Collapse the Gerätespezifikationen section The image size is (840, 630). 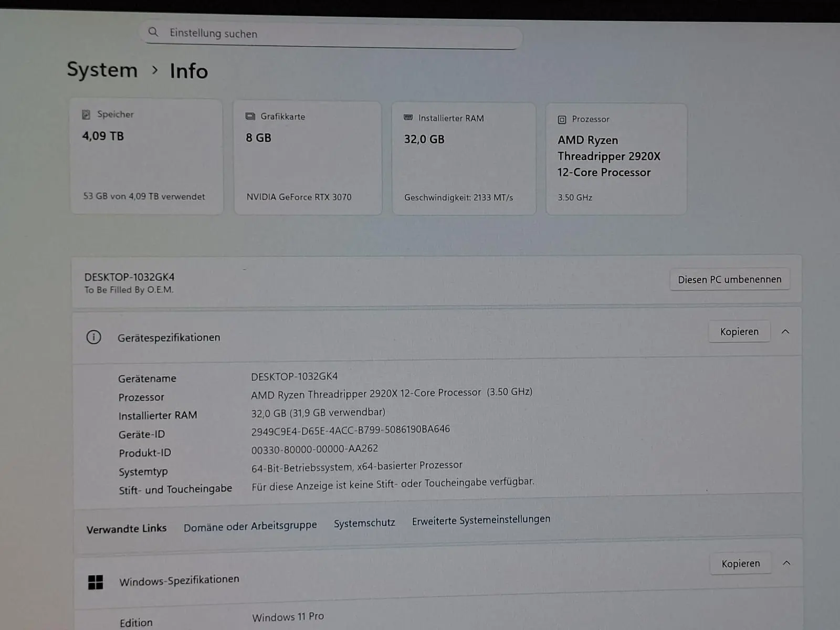pos(785,332)
